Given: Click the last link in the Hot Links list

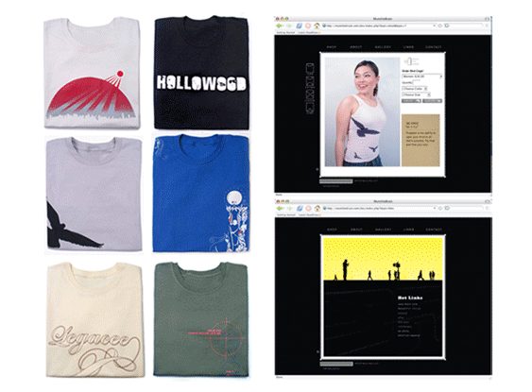Looking at the screenshot, I should coord(409,335).
